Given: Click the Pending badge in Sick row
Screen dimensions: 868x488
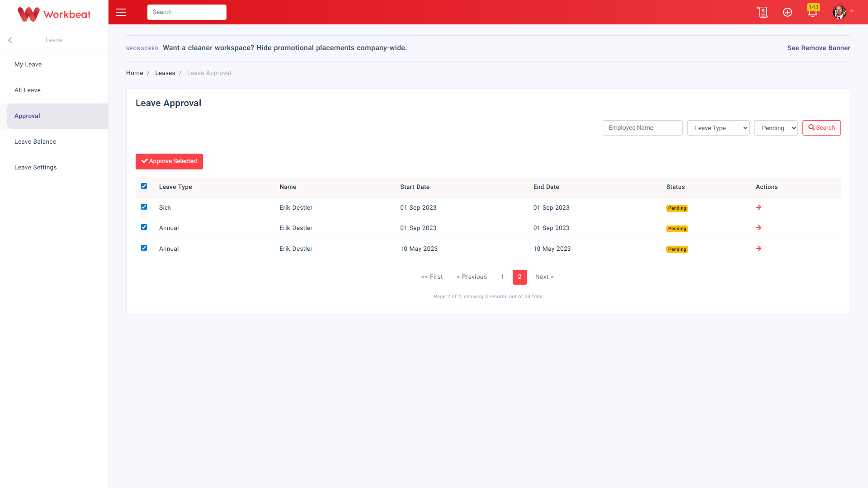Looking at the screenshot, I should 677,208.
